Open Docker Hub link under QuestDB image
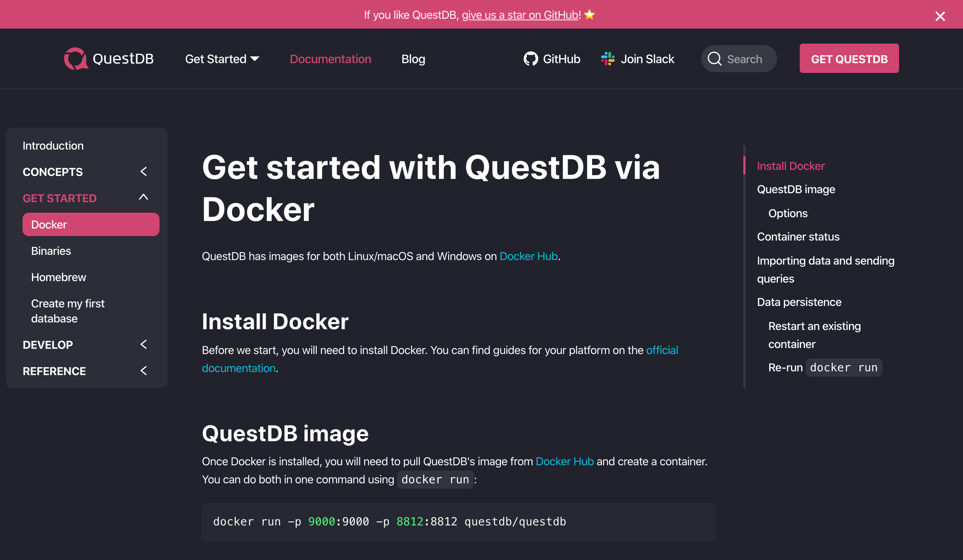The width and height of the screenshot is (963, 560). click(x=564, y=461)
